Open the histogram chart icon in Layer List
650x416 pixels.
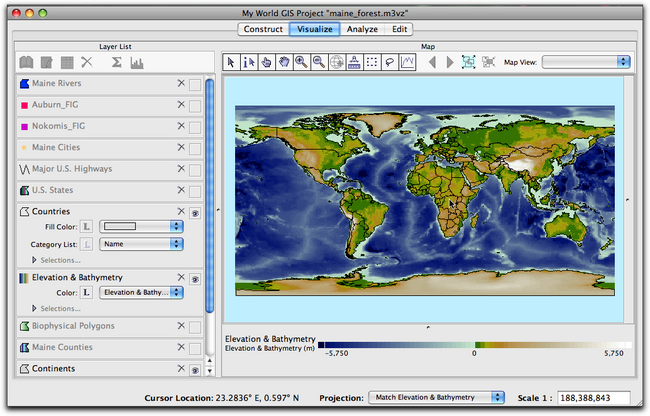(137, 62)
